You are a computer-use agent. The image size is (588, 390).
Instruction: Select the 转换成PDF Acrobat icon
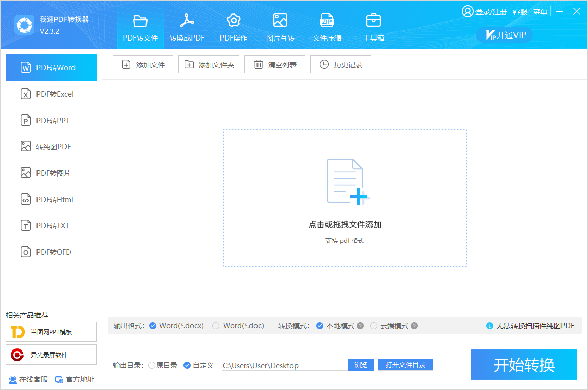[x=187, y=21]
